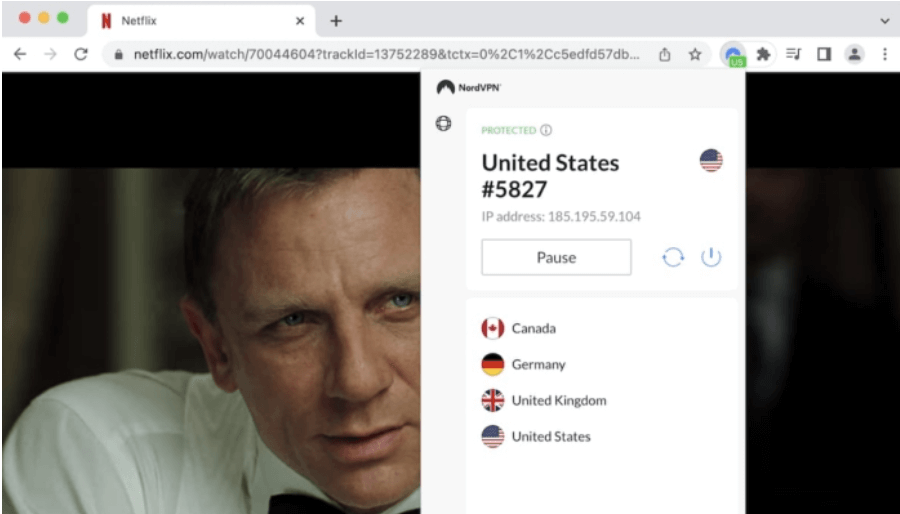Click the browser forward arrow

(x=51, y=54)
